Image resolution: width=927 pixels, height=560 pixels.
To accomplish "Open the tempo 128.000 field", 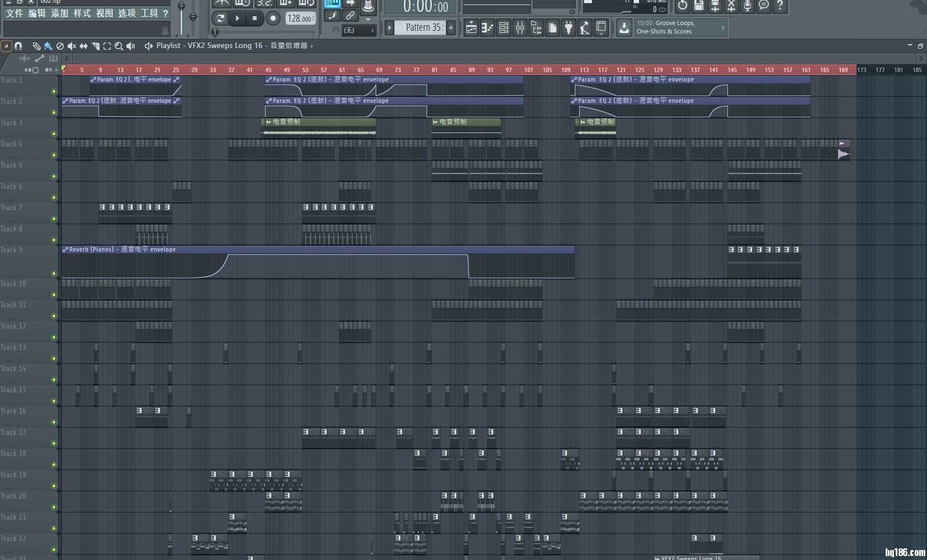I will pos(300,18).
